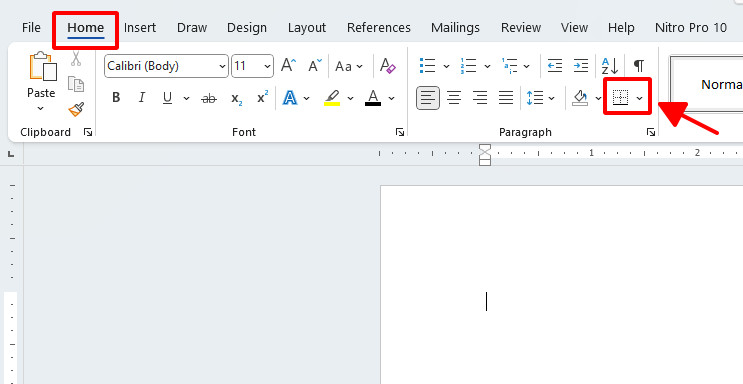743x384 pixels.
Task: Open the numbering library dropdown arrow
Action: click(487, 66)
